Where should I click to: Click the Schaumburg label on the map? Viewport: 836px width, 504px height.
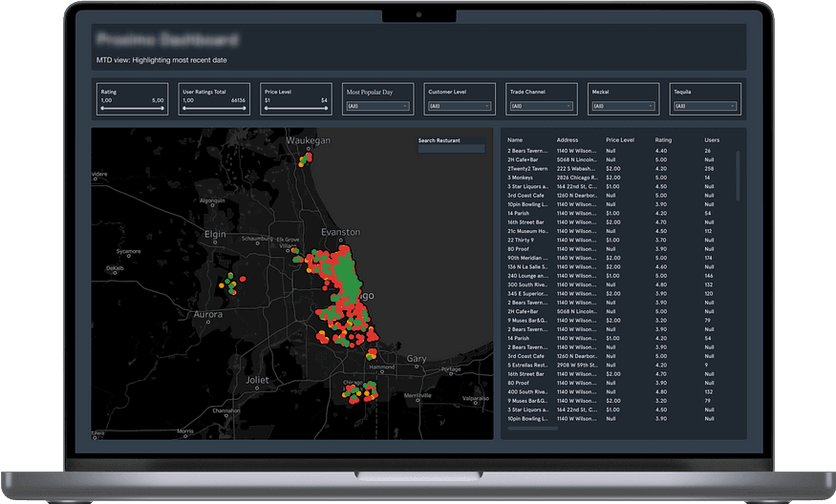(x=257, y=239)
